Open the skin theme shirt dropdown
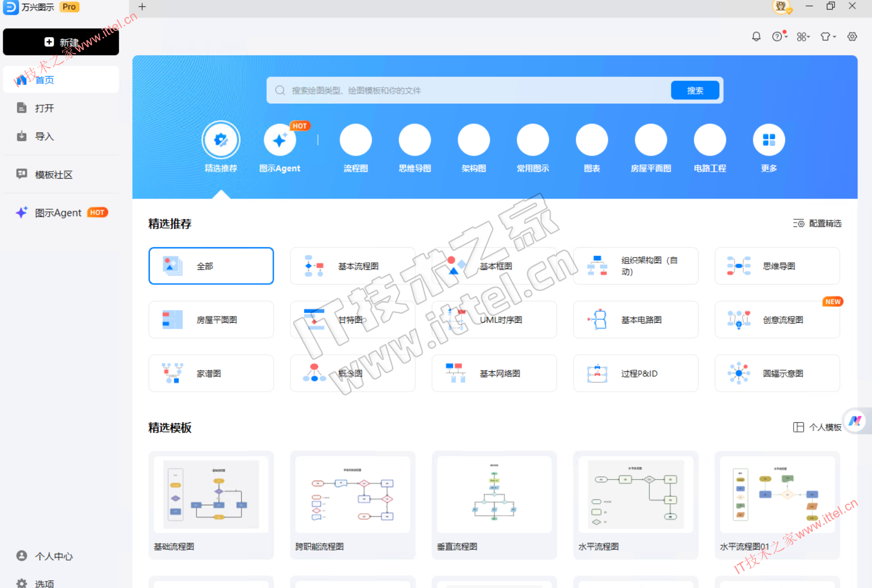The image size is (872, 588). pyautogui.click(x=827, y=36)
